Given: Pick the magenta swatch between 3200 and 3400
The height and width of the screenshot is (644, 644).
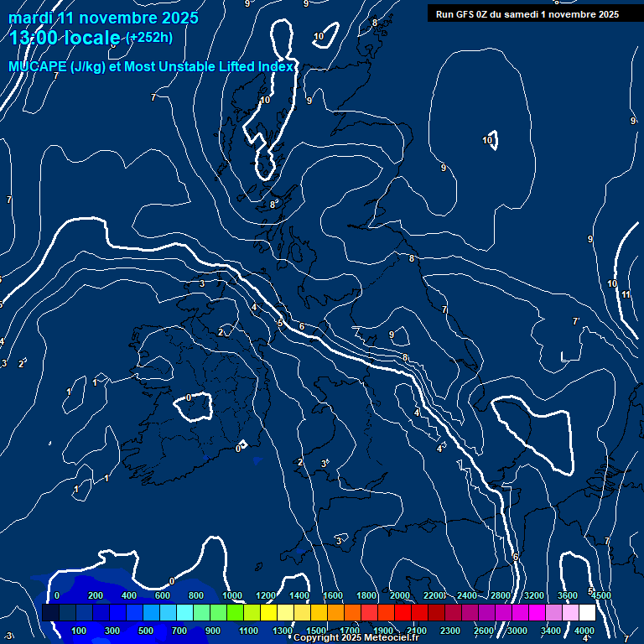Looking at the screenshot, I should (x=538, y=612).
